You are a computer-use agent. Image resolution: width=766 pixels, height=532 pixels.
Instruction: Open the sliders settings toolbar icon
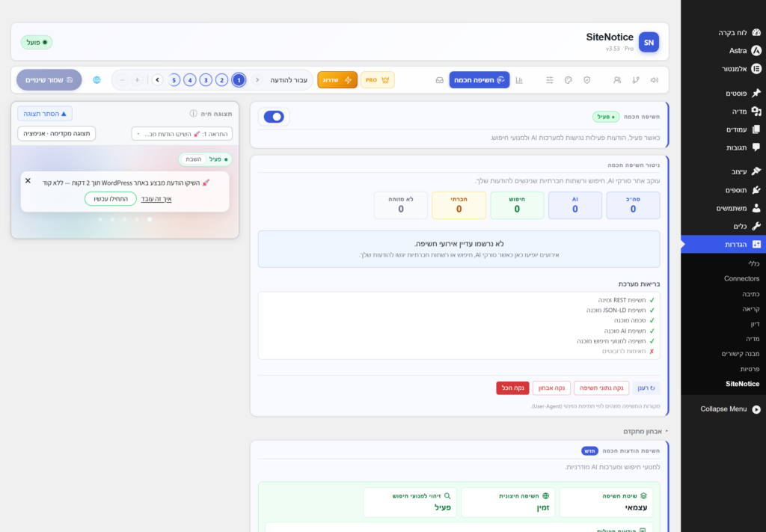(550, 80)
